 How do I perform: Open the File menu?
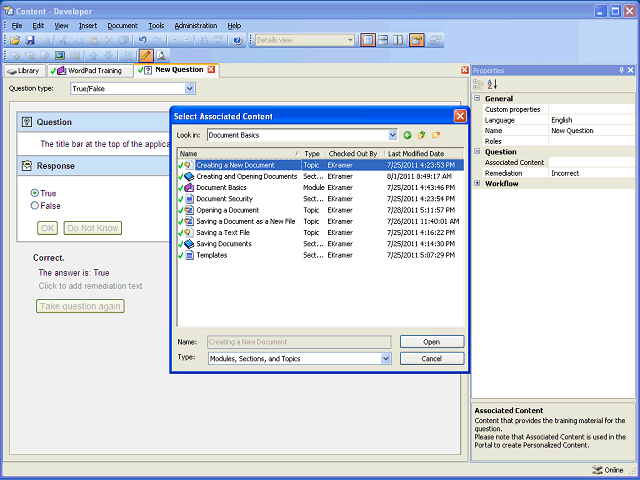click(x=17, y=26)
